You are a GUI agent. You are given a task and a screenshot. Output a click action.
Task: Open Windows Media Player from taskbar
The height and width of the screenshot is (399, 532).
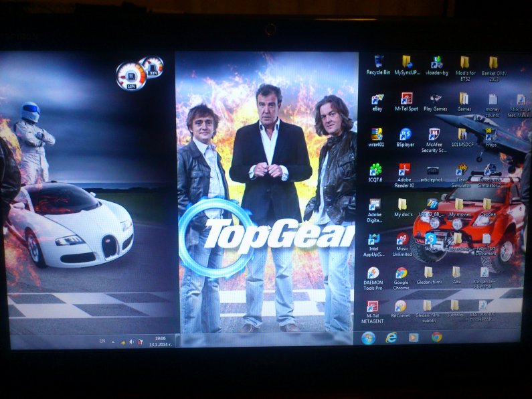[x=414, y=337]
